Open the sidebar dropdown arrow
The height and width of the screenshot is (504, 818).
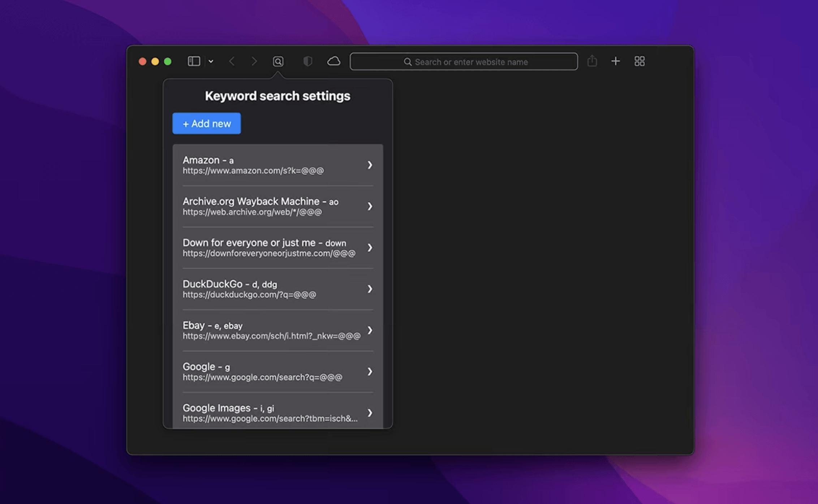[x=211, y=61]
